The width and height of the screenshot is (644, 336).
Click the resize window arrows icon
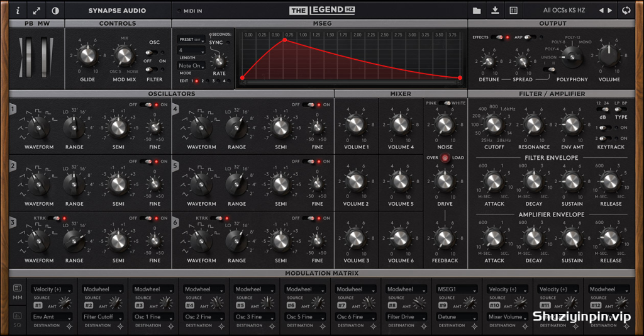click(36, 11)
